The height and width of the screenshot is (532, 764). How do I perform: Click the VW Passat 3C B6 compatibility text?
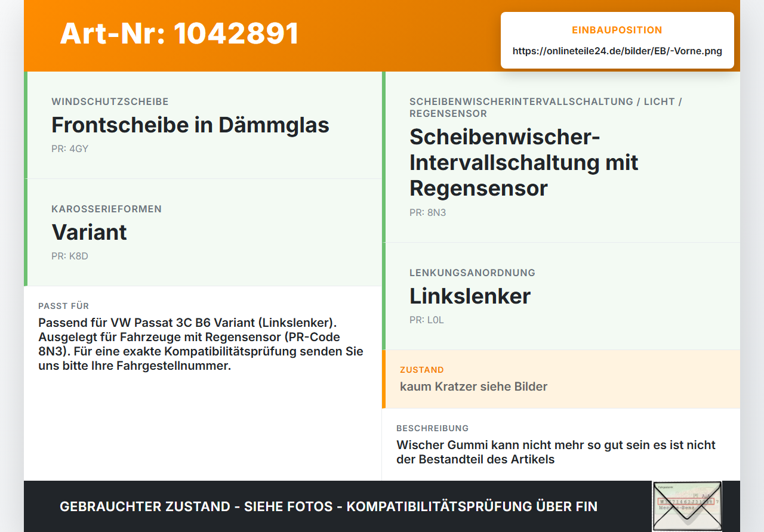[201, 344]
